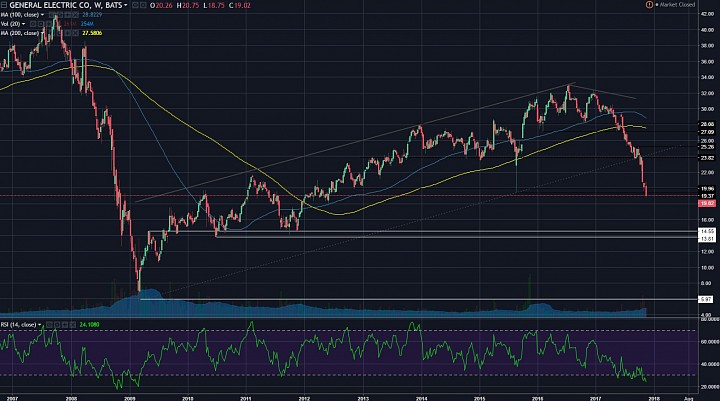Click the C19.02 close value in header

tap(240, 6)
